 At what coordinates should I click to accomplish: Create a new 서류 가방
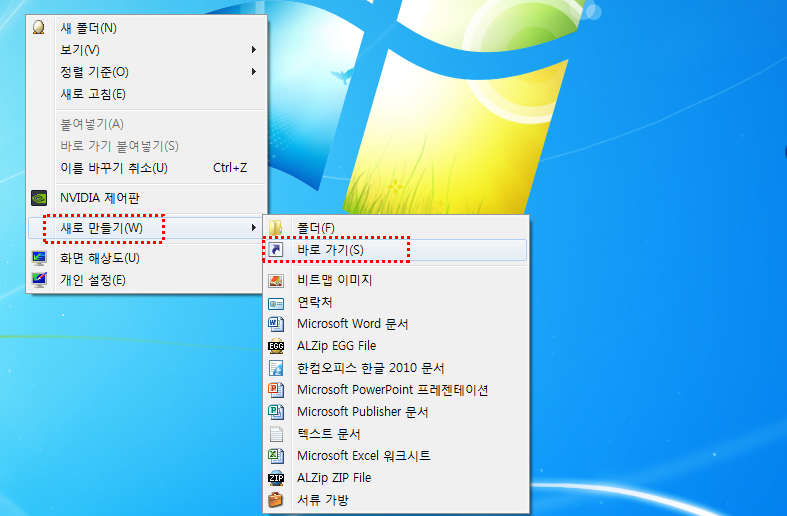(396, 500)
